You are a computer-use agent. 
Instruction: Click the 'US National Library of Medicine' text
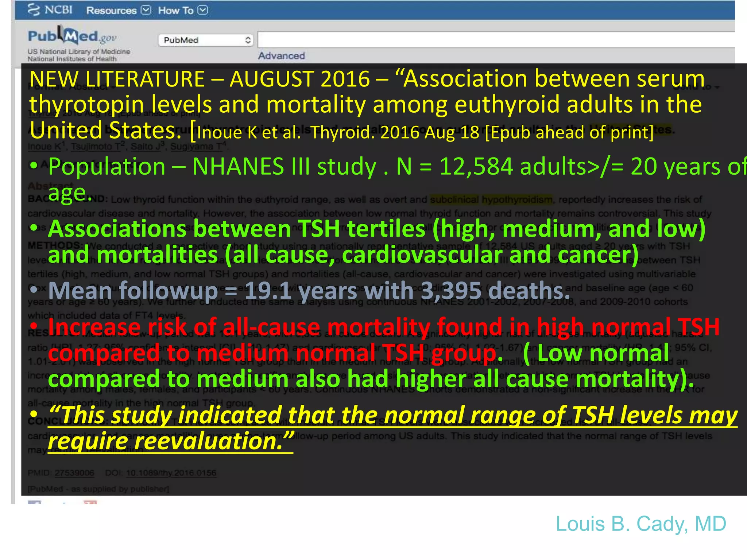79,51
